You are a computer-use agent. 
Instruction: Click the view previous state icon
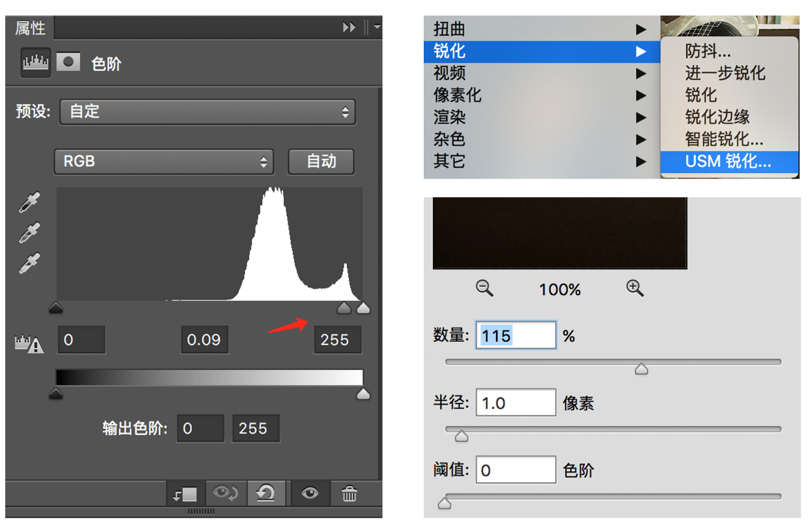225,494
